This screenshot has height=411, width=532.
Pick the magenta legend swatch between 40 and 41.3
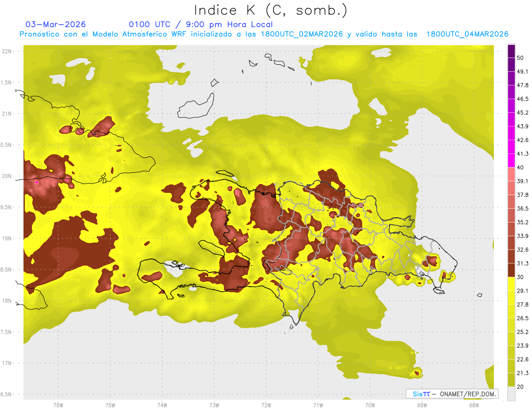coord(511,160)
